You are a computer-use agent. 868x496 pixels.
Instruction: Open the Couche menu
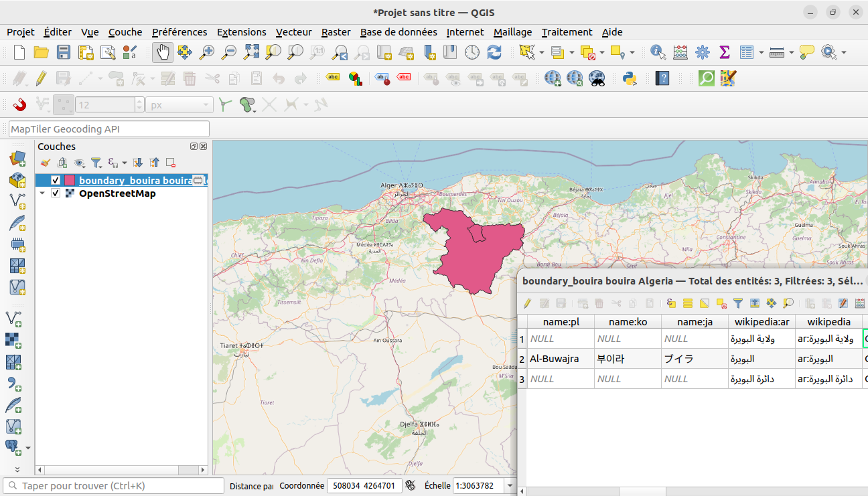pos(125,32)
